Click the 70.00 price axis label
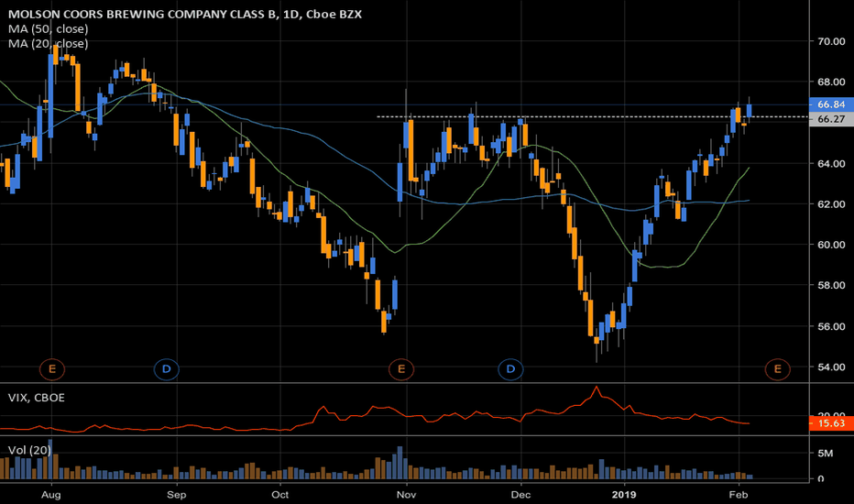This screenshot has width=854, height=504. pyautogui.click(x=831, y=41)
